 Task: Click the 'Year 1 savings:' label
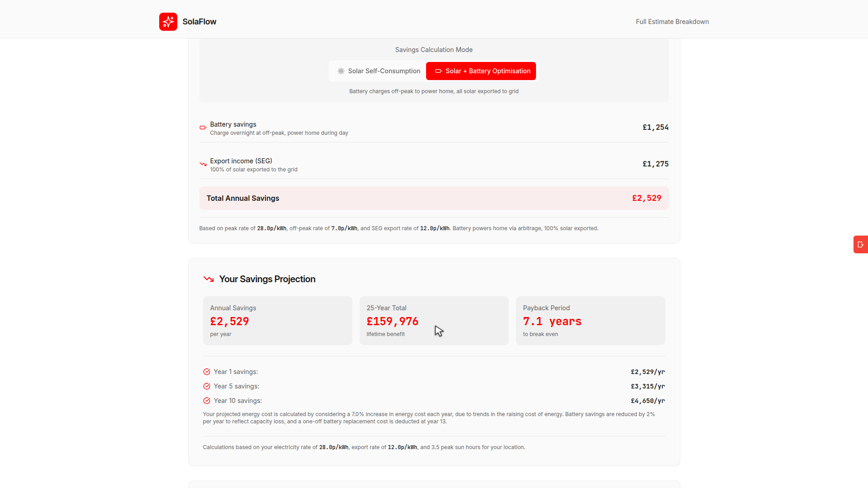click(236, 372)
